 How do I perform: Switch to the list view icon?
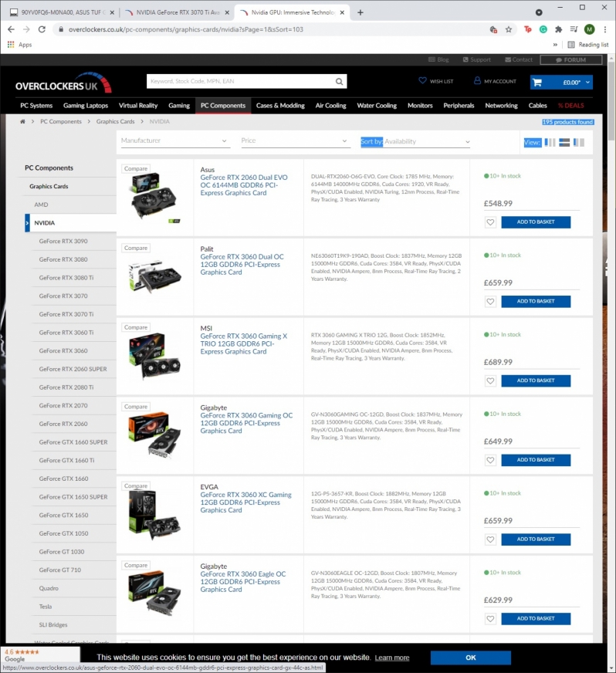click(564, 142)
